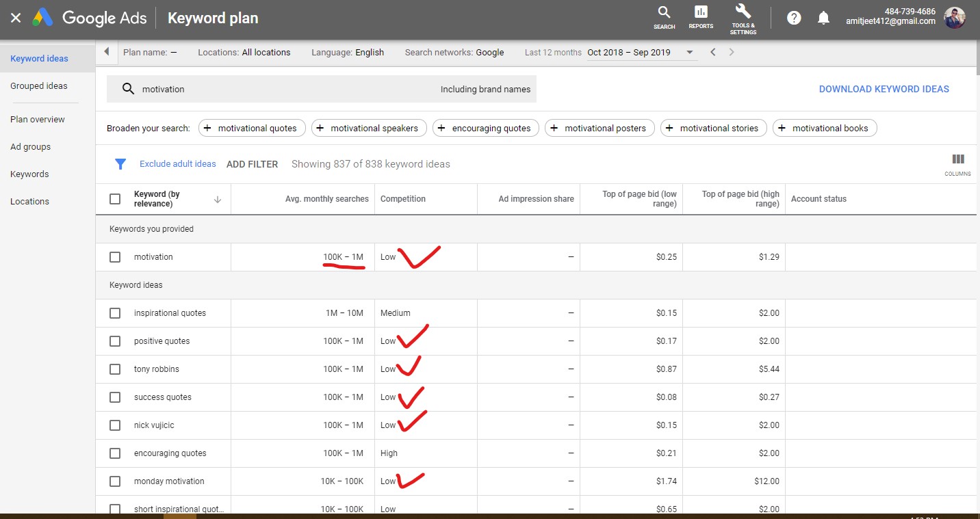Select the Keyword ideas sidebar tab

pos(47,59)
